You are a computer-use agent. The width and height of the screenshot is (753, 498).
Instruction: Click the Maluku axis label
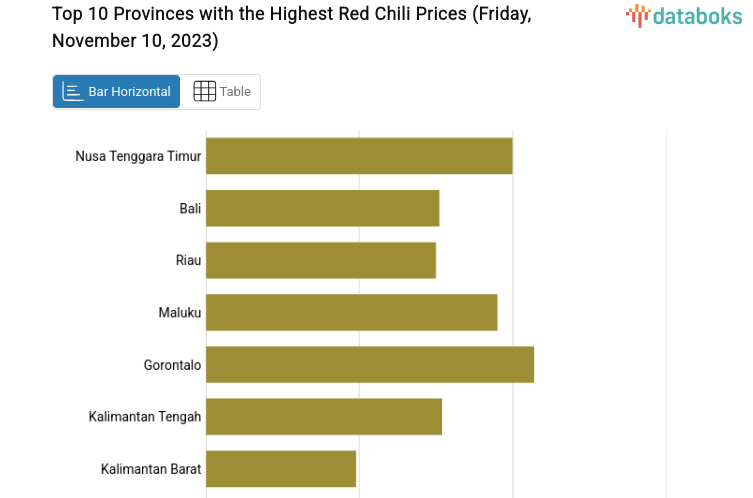click(180, 313)
